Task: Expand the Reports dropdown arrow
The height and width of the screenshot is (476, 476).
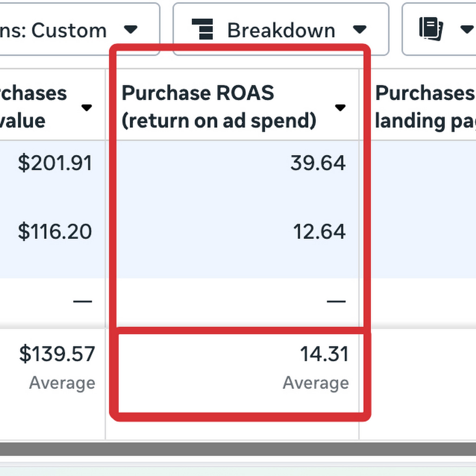Action: 467,29
